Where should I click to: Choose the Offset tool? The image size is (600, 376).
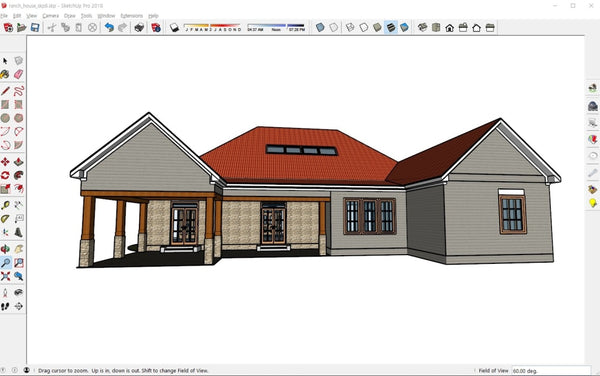[18, 189]
